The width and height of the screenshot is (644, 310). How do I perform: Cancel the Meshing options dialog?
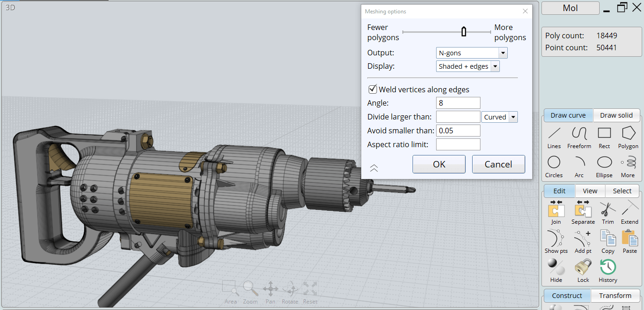(x=498, y=164)
